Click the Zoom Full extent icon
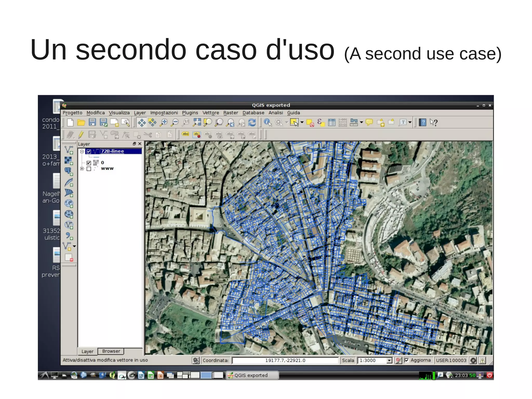The width and height of the screenshot is (532, 399). pos(197,122)
